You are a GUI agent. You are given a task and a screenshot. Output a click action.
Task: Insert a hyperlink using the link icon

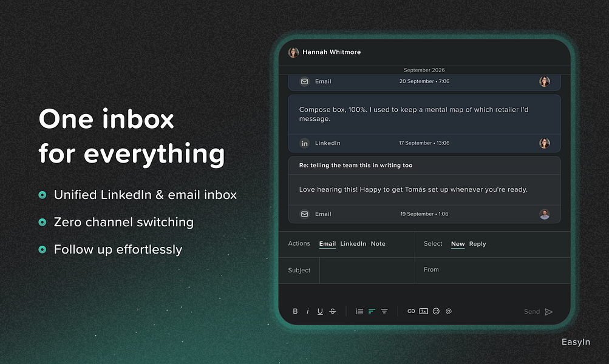411,311
